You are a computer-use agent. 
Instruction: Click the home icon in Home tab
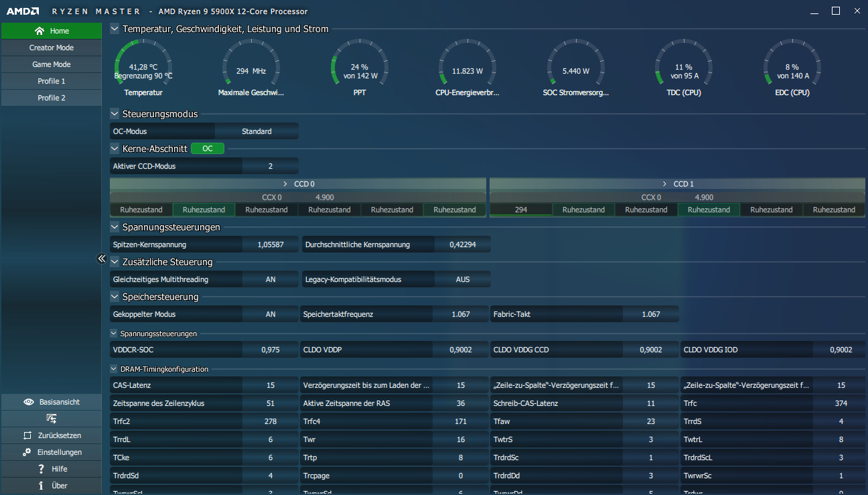point(40,31)
